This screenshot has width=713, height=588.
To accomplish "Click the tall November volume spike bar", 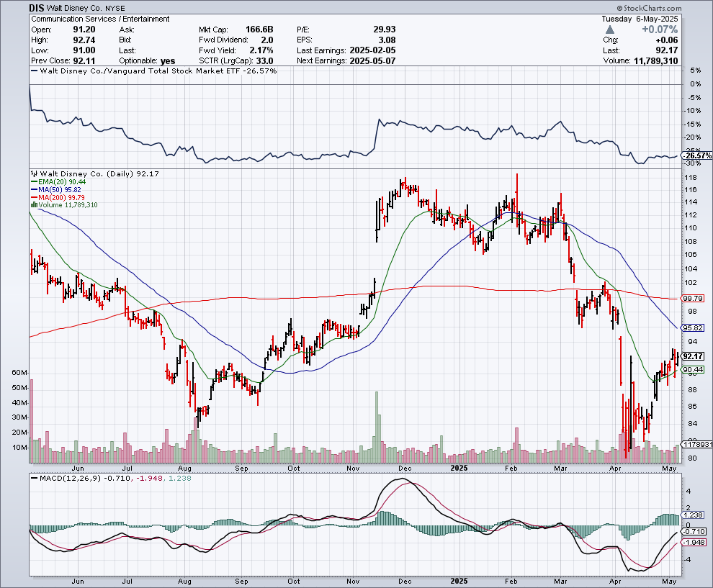I will 377,427.
